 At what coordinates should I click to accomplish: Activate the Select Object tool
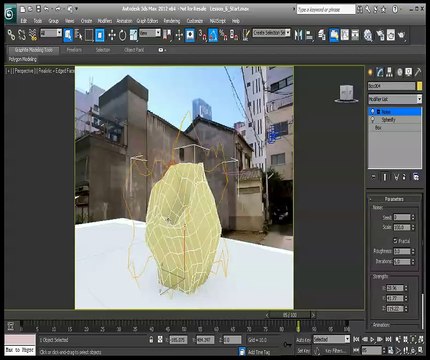(x=68, y=35)
